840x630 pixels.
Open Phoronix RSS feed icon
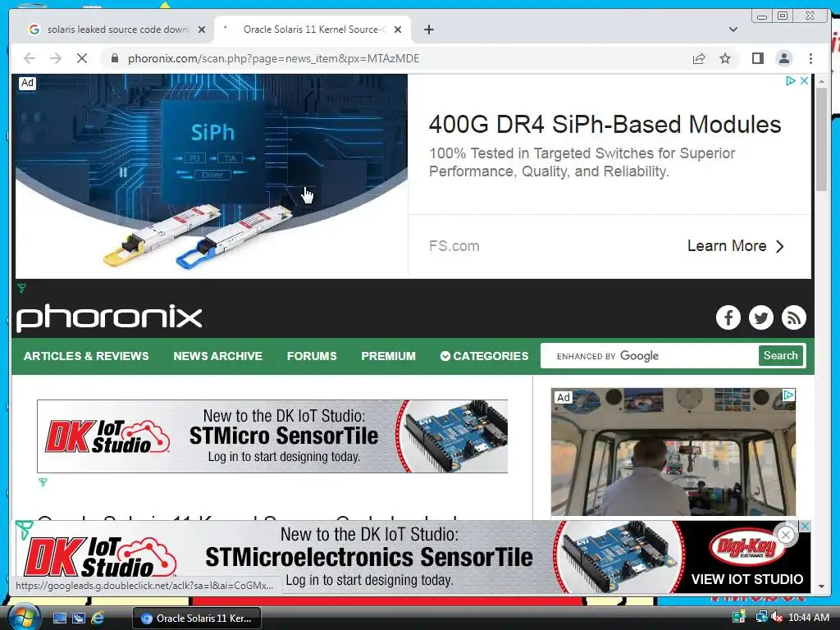tap(793, 317)
